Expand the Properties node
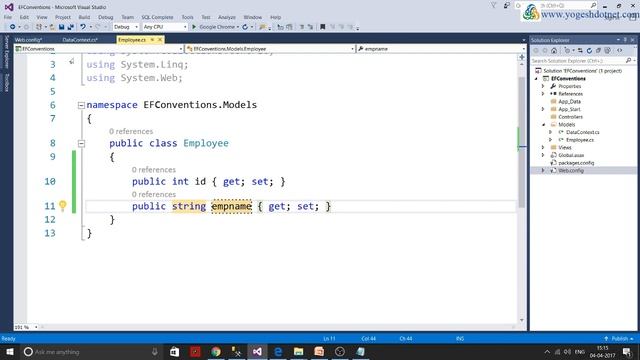This screenshot has height=360, width=640. point(543,86)
